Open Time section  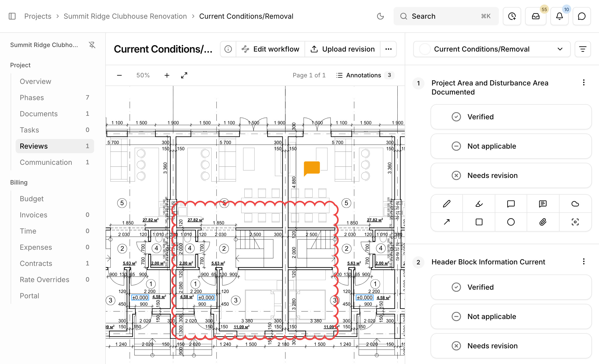(x=55, y=231)
